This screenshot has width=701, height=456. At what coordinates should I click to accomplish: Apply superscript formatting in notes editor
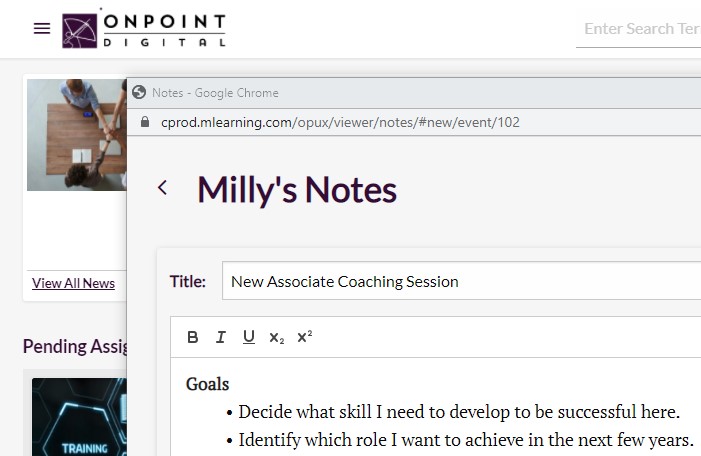coord(304,337)
